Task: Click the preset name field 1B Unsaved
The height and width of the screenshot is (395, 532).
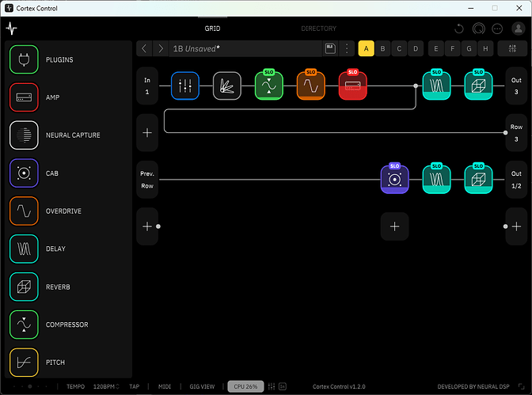Action: [x=245, y=48]
